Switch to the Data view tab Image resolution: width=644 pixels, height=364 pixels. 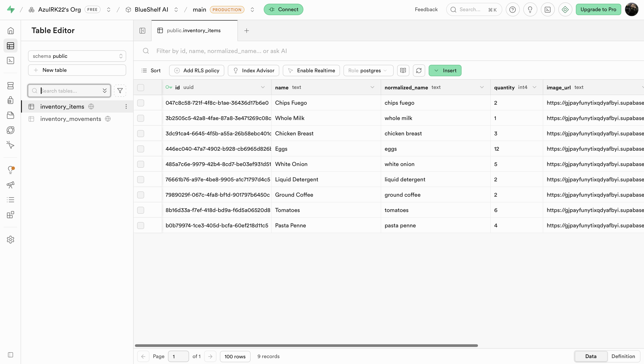(x=591, y=356)
